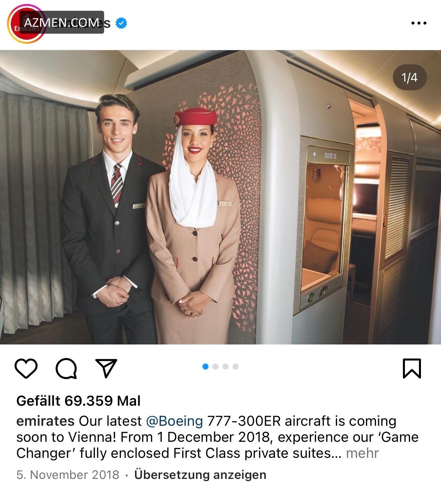Tap the blue verified badge
Screen dimensions: 441x504
(121, 23)
